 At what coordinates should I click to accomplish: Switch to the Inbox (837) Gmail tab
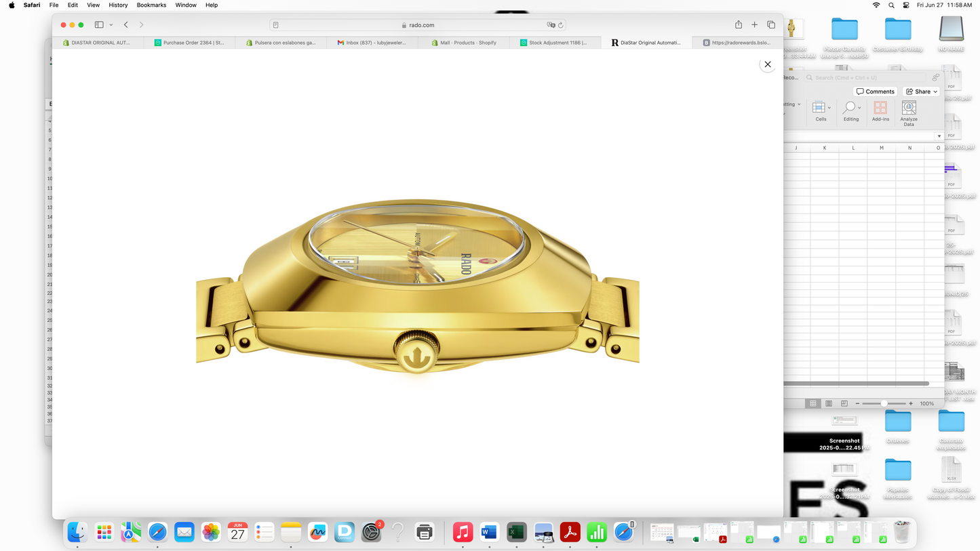pos(372,43)
